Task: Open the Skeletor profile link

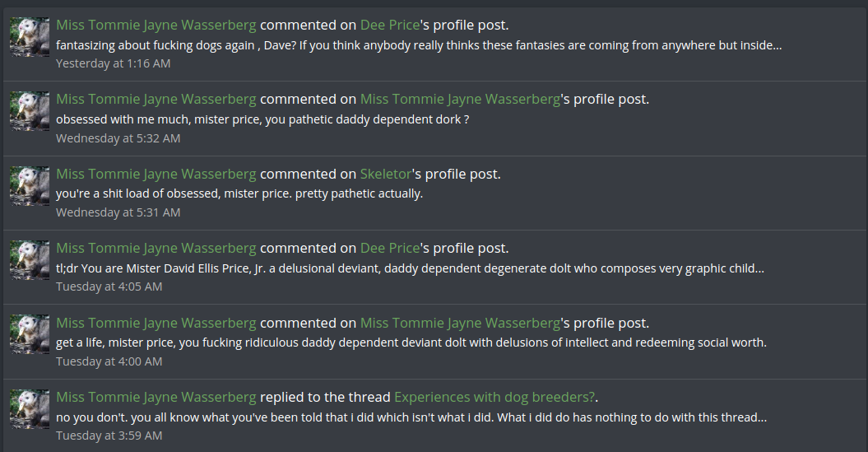Action: [x=386, y=174]
